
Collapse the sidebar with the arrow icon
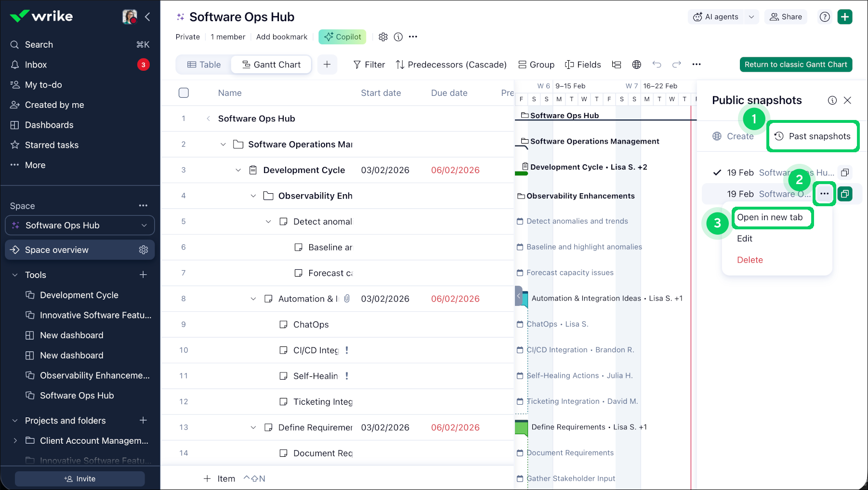point(147,17)
